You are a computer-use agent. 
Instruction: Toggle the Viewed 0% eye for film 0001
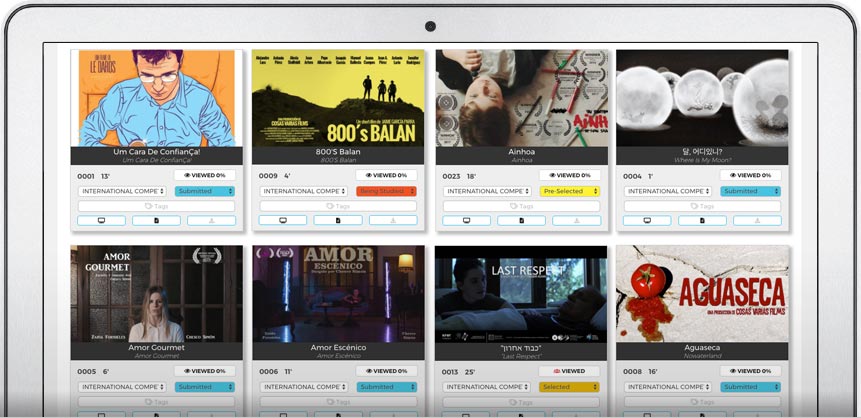204,175
